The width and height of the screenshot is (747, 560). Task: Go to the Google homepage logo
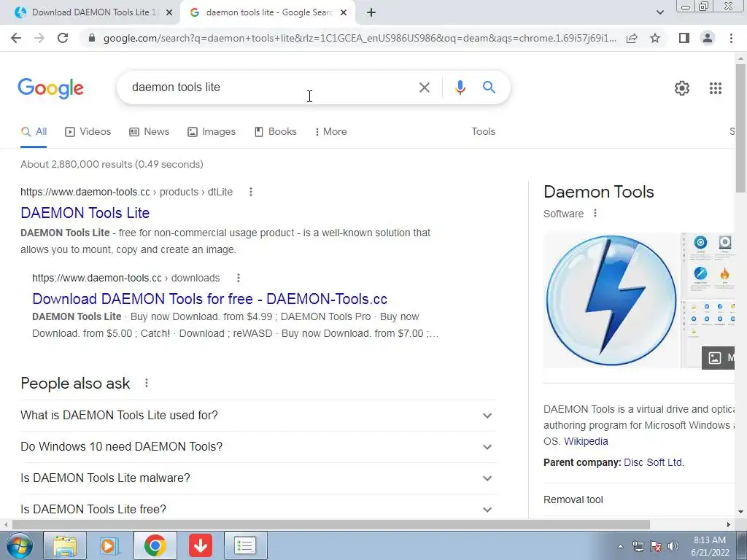pos(50,88)
